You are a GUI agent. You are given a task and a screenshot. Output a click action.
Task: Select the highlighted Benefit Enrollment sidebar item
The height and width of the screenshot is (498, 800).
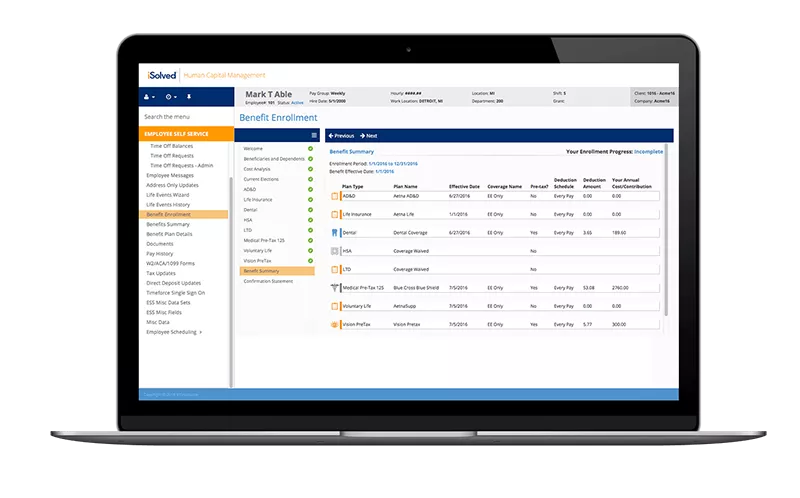pyautogui.click(x=184, y=214)
